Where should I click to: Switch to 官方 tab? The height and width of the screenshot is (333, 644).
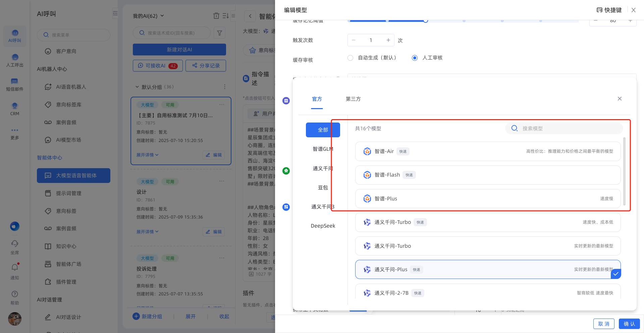[317, 99]
